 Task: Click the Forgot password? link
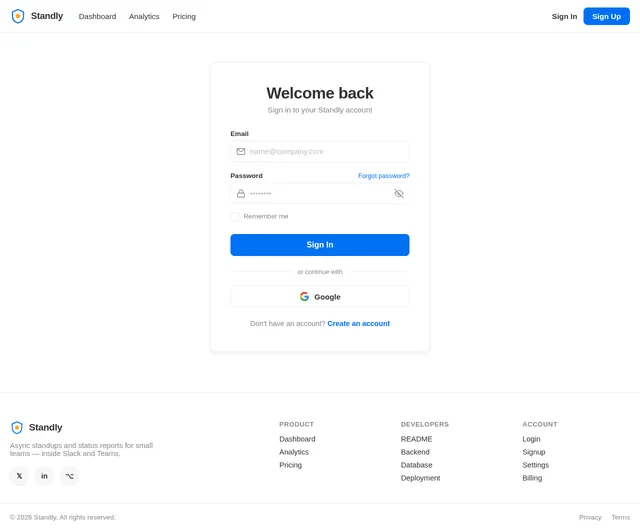384,176
